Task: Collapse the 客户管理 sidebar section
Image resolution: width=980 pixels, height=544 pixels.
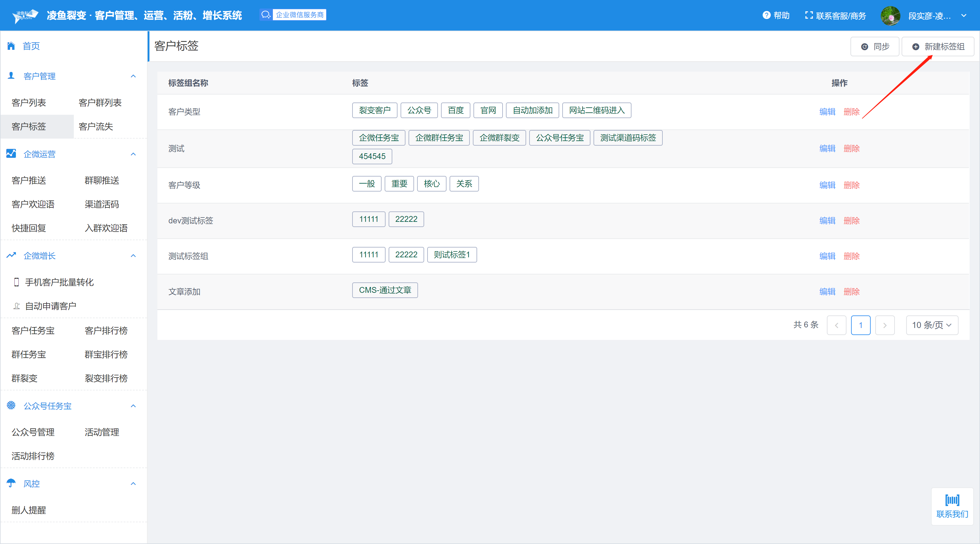Action: click(x=133, y=76)
